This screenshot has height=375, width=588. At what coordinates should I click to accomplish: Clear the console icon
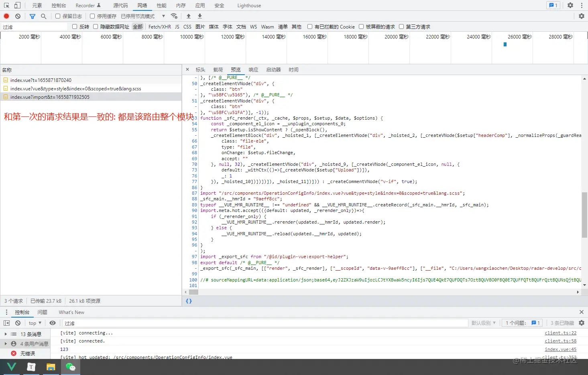18,323
